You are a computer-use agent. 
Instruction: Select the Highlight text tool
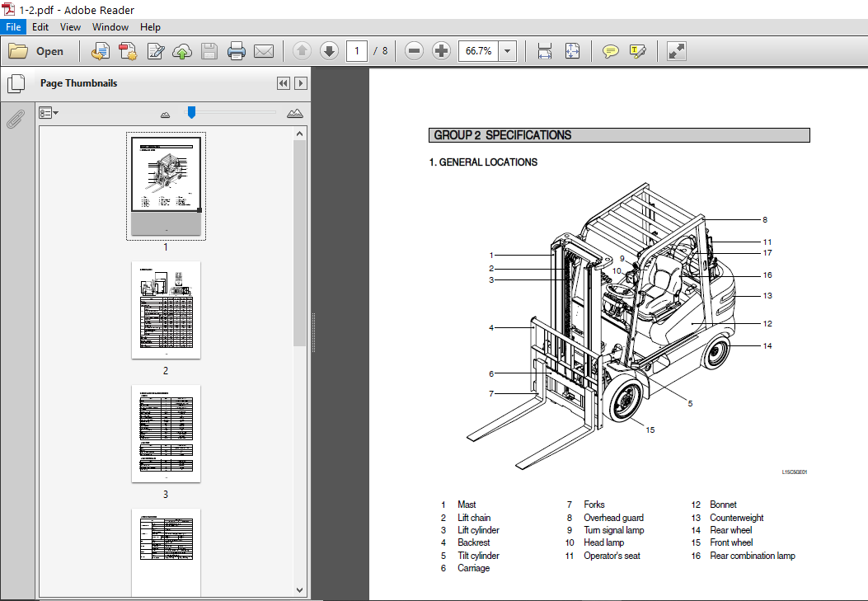pyautogui.click(x=638, y=51)
